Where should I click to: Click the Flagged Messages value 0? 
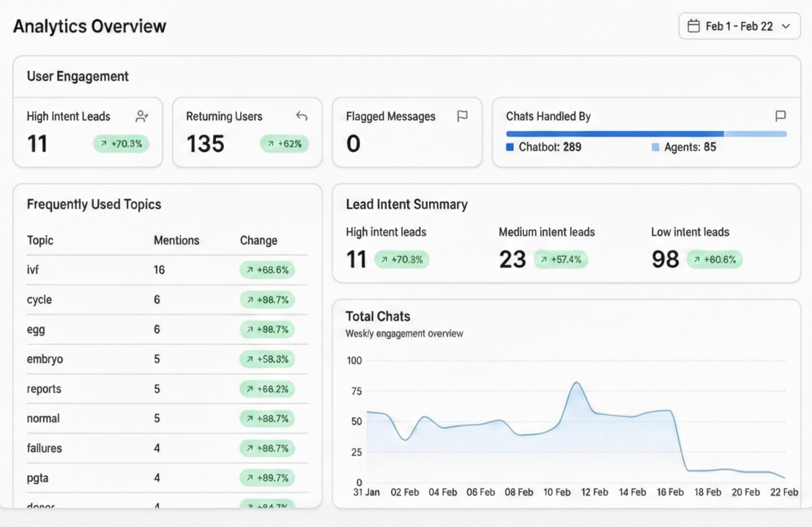point(353,143)
